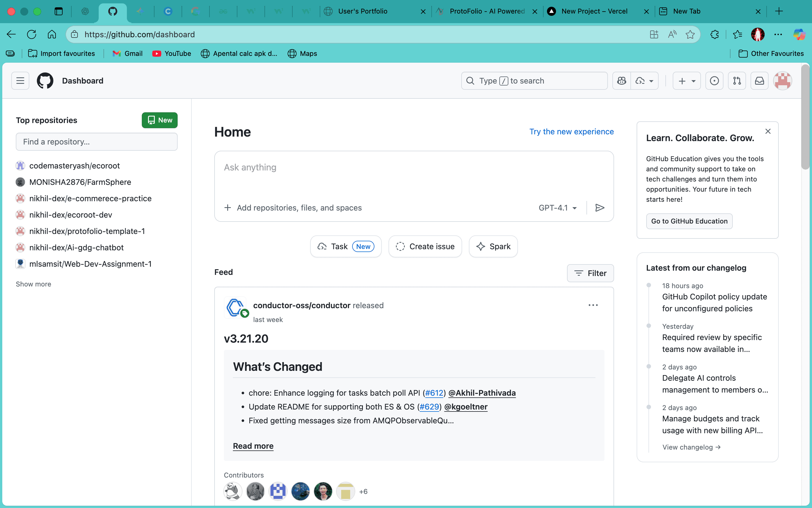
Task: Open pull request #629 link
Action: [429, 406]
